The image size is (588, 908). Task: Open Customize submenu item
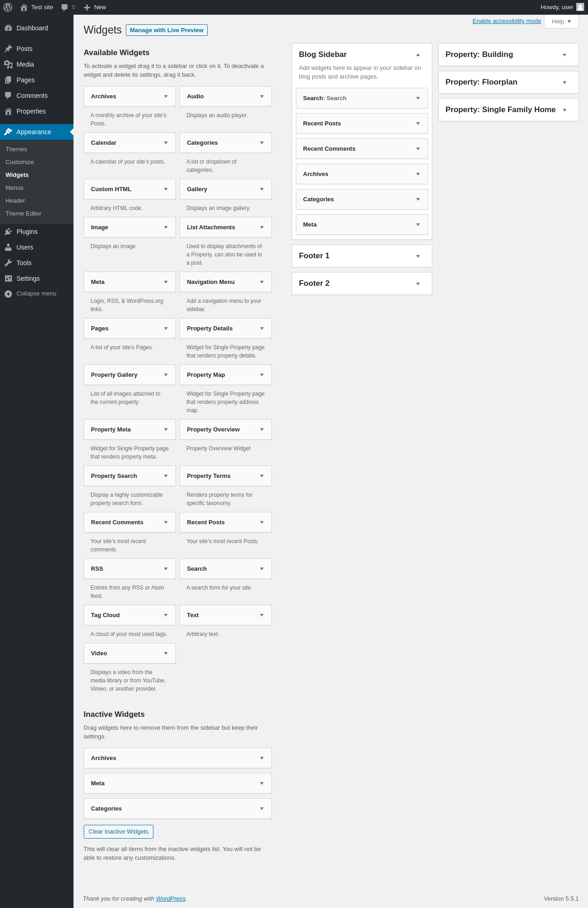pyautogui.click(x=19, y=162)
